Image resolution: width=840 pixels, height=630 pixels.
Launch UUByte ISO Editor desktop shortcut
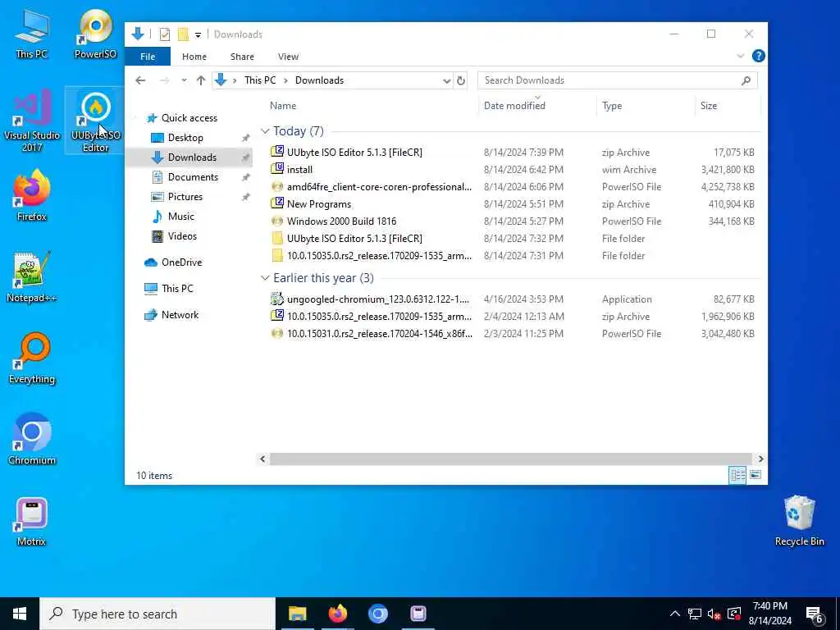[x=95, y=121]
